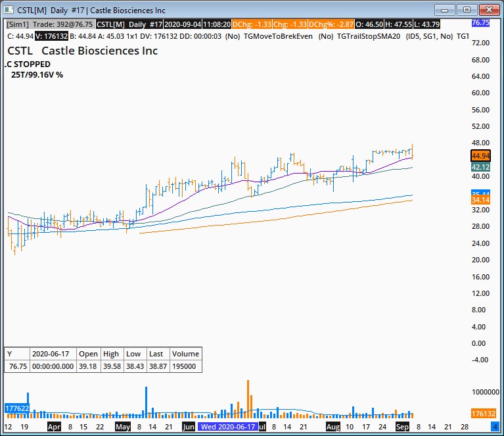Click the 11:08:20 time header field
This screenshot has width=504, height=436.
coord(217,24)
